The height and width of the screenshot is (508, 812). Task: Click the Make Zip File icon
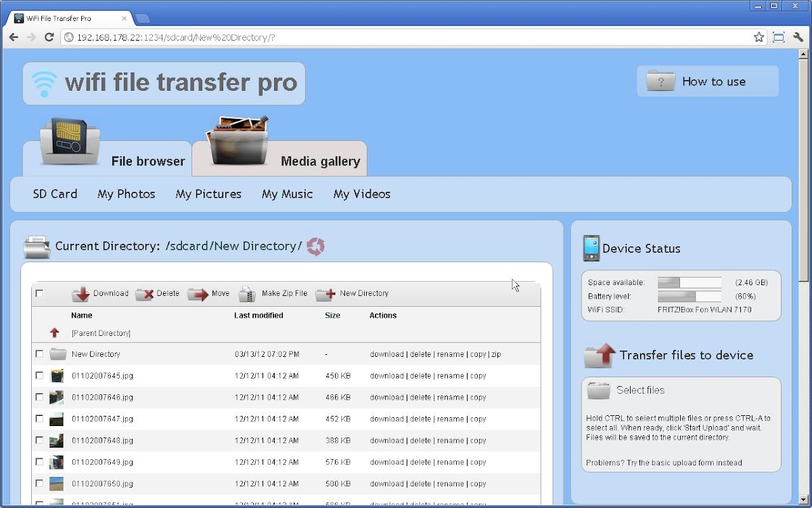pos(248,294)
